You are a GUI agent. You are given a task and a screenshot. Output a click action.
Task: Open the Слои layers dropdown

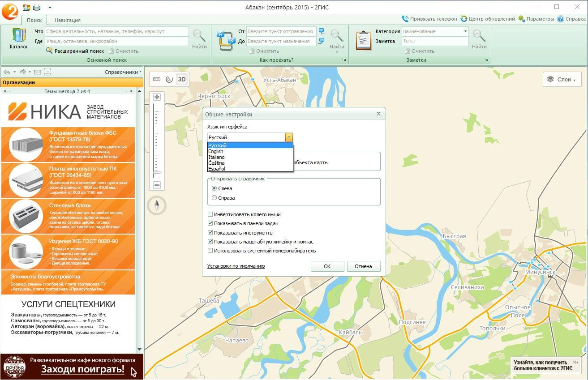(x=562, y=80)
